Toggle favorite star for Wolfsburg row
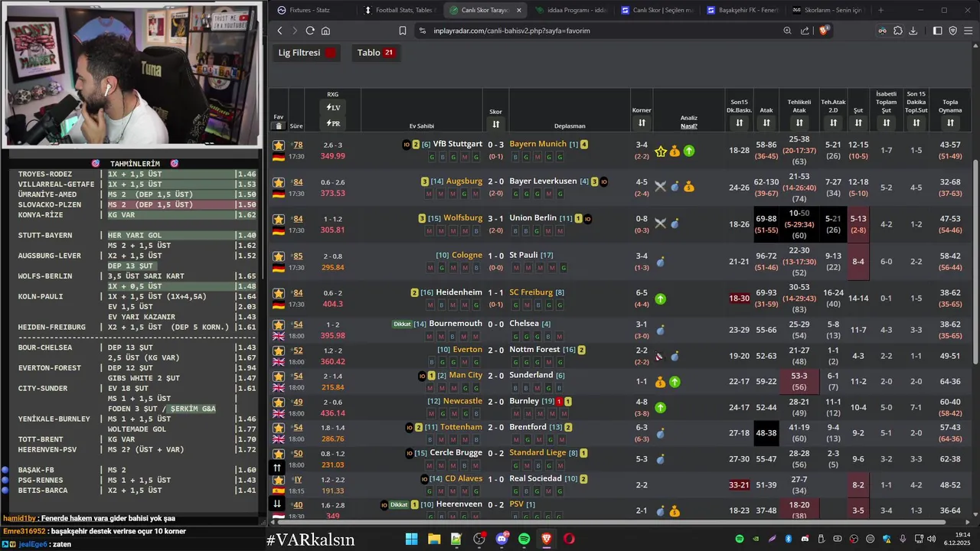The height and width of the screenshot is (551, 980). pos(279,219)
